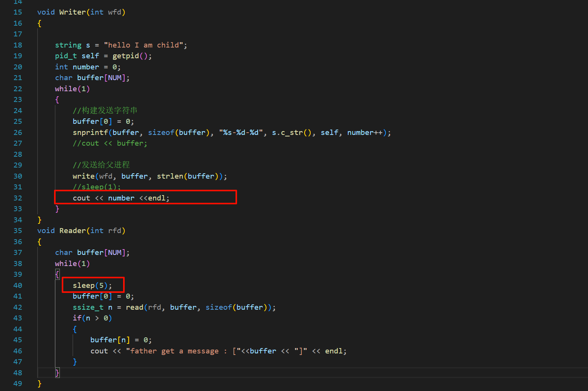Click line number 40 in the gutter

pos(18,286)
